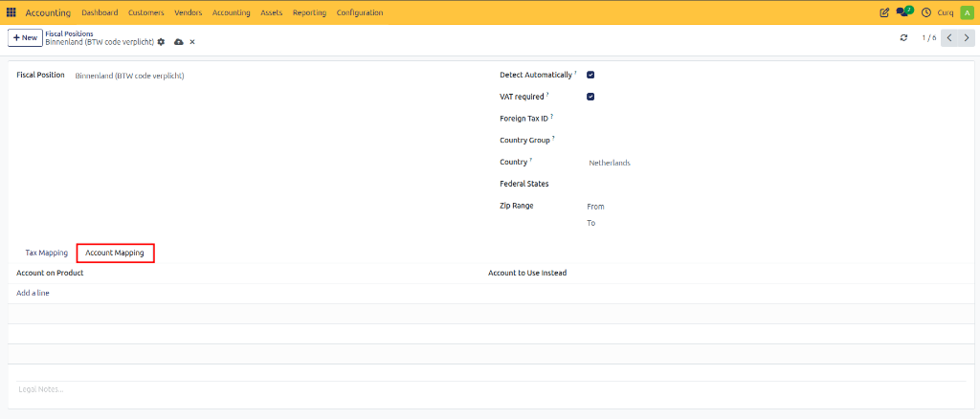This screenshot has height=419, width=980.
Task: Open the conversations chat icon
Action: tap(904, 11)
